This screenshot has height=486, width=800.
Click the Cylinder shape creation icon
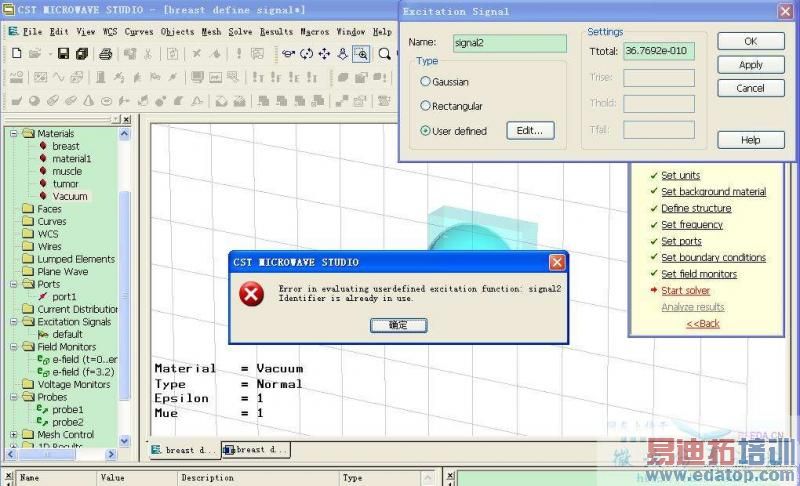53,101
